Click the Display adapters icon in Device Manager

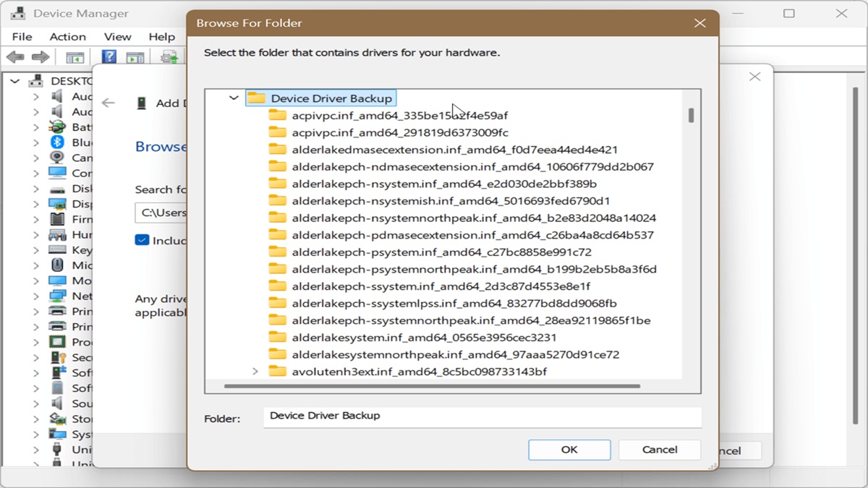pyautogui.click(x=57, y=204)
